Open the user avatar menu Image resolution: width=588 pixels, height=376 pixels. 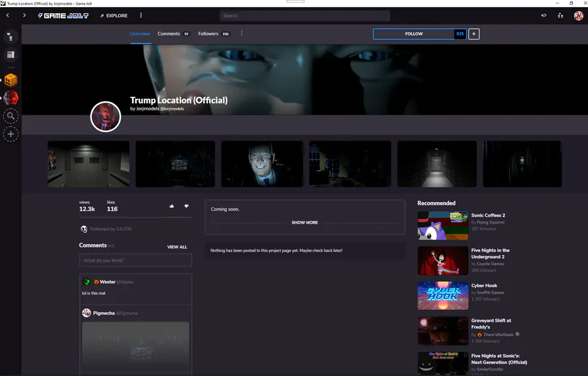[x=579, y=16]
